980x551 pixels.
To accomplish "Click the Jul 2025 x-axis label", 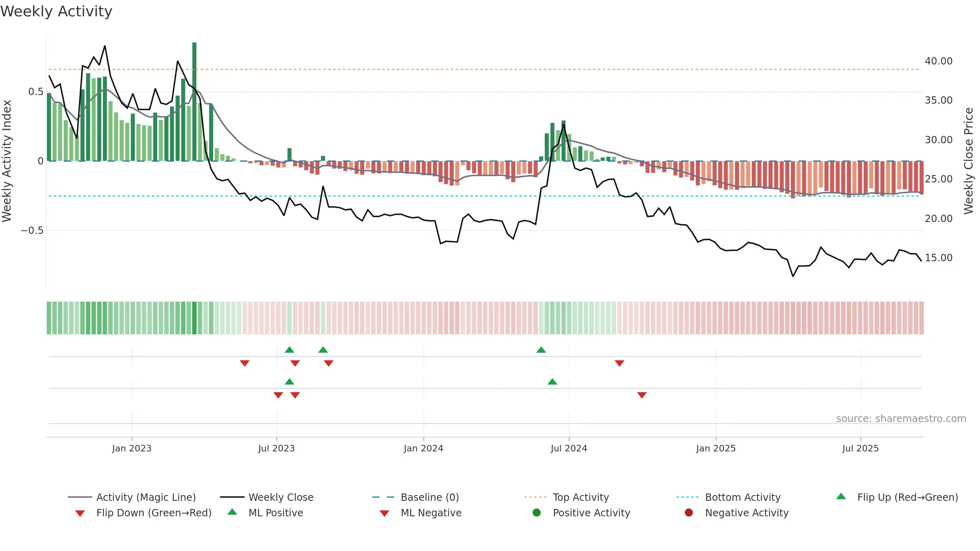I will click(x=860, y=449).
